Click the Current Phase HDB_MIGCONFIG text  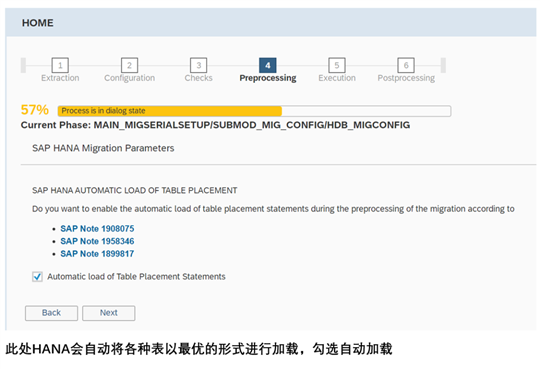click(215, 125)
